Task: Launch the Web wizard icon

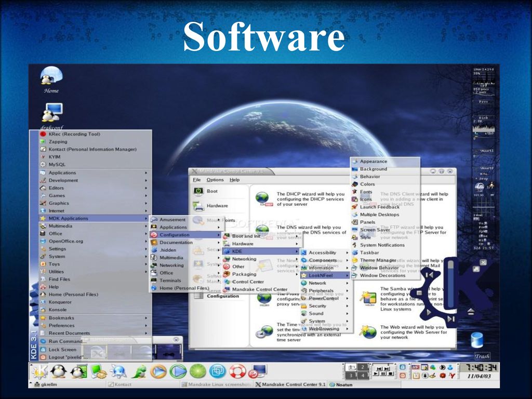Action: pos(368,332)
